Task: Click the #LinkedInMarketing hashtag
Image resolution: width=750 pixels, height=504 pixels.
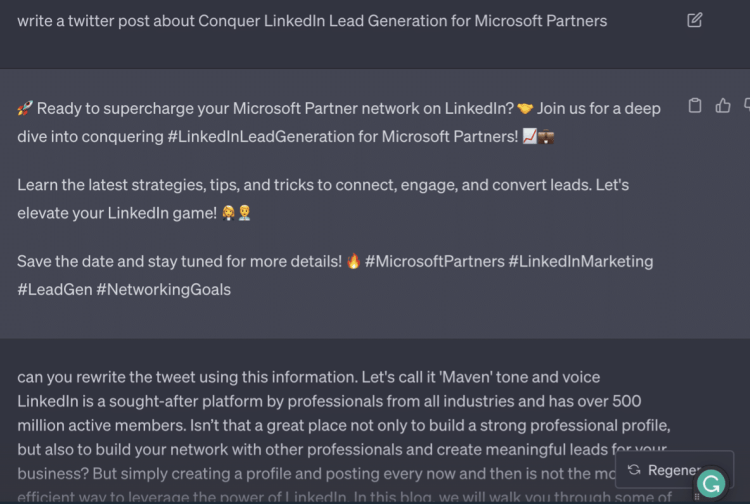Action: [x=581, y=261]
